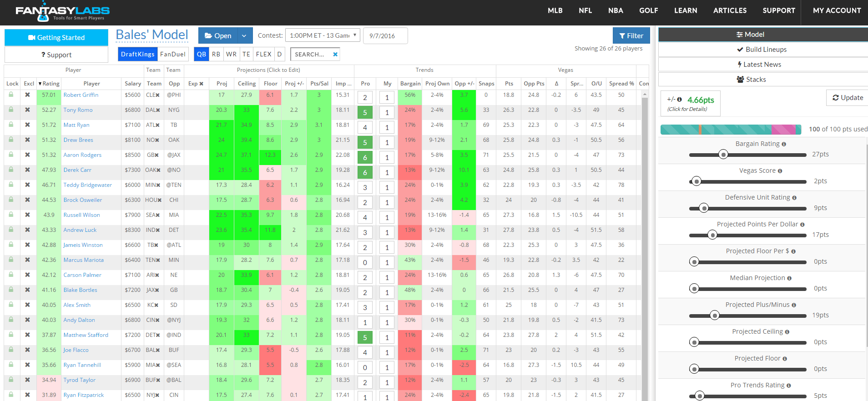The height and width of the screenshot is (401, 868).
Task: Click the X beside DAL team
Action: pyautogui.click(x=158, y=110)
